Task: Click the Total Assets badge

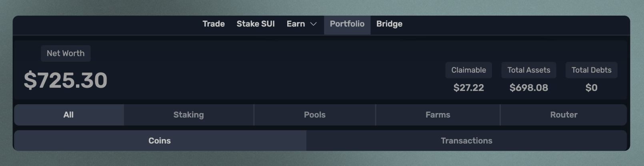Action: [x=529, y=70]
